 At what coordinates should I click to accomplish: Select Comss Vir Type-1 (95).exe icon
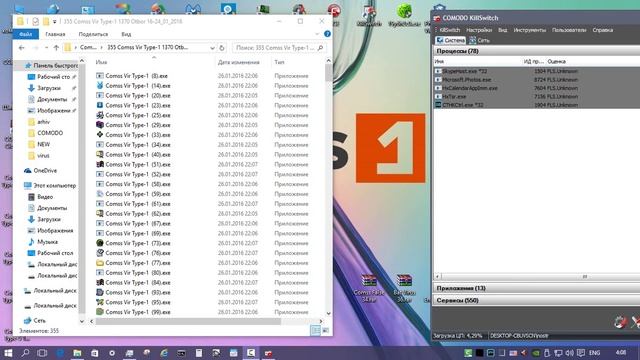point(100,302)
